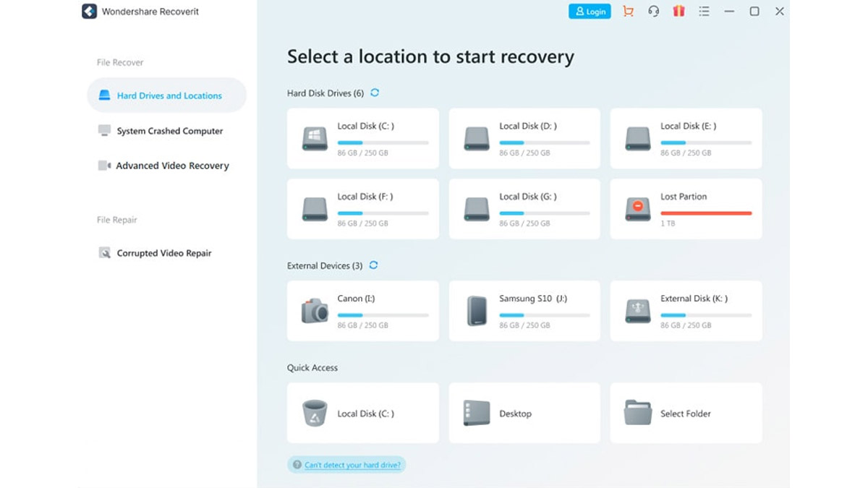868x488 pixels.
Task: Click the Lost Partion red usage bar
Action: [x=706, y=213]
